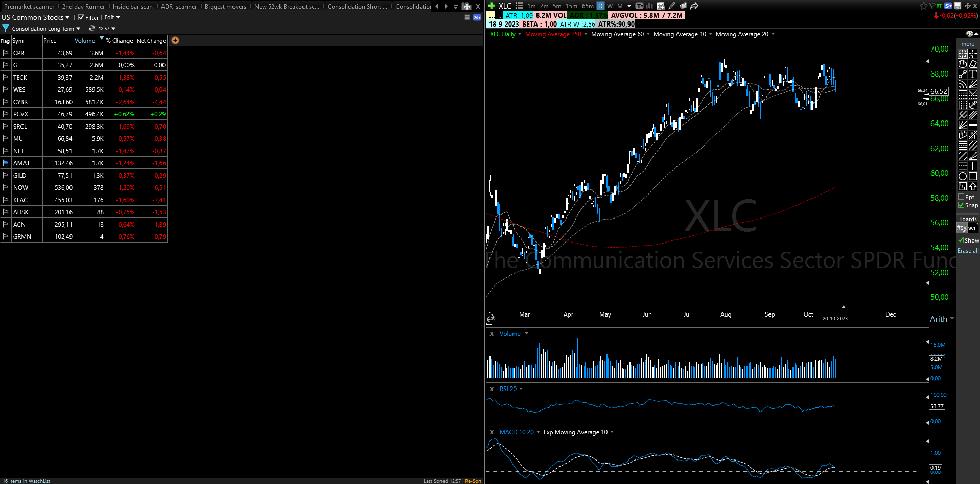980x484 pixels.
Task: Toggle the Show checkbox under Boards
Action: 961,240
